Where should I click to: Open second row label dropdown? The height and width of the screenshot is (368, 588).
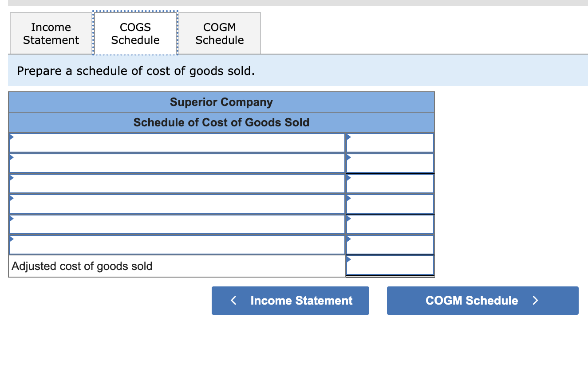(177, 163)
